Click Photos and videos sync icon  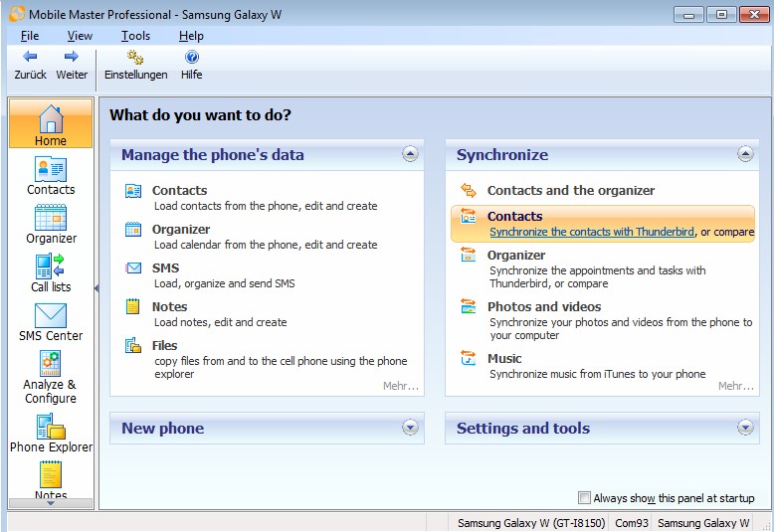(x=468, y=306)
